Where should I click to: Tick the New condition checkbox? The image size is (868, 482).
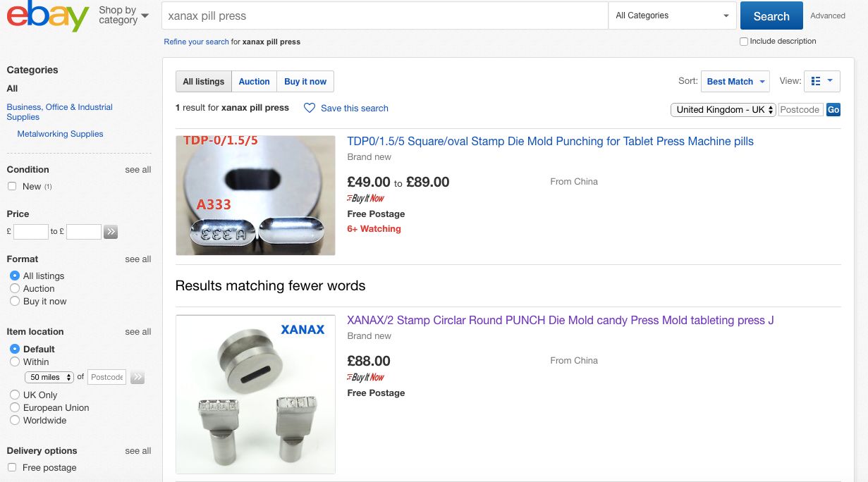coord(12,186)
